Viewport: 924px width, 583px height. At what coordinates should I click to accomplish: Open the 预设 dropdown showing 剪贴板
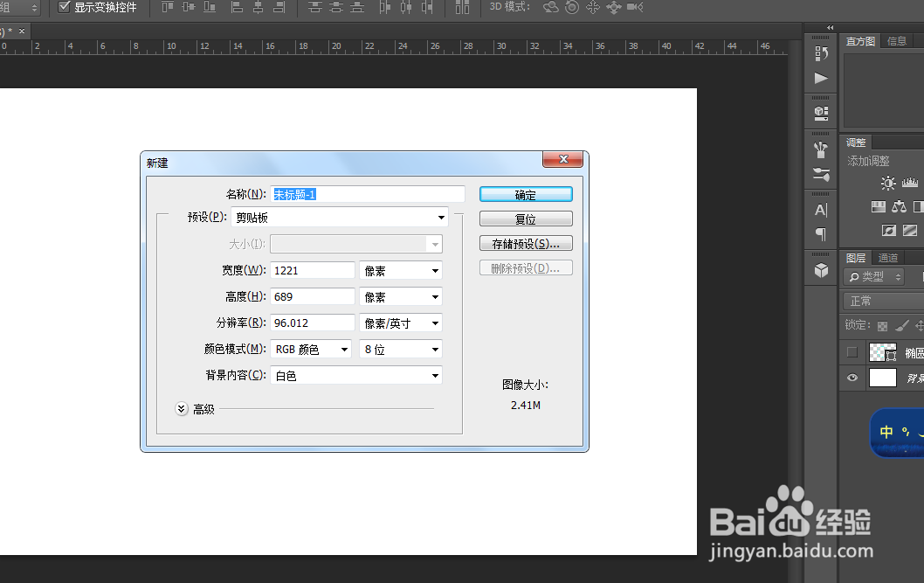pos(340,217)
